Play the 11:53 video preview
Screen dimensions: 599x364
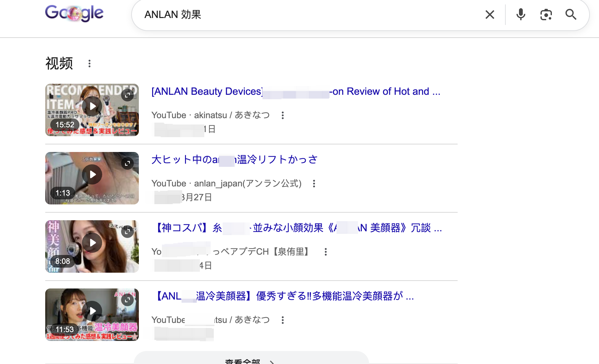click(92, 311)
